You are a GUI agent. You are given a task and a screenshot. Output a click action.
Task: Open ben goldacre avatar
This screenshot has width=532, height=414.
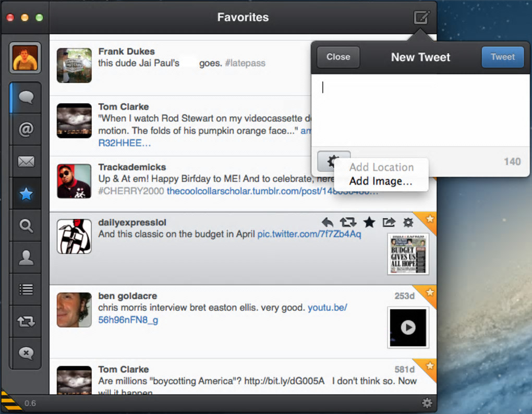(74, 310)
